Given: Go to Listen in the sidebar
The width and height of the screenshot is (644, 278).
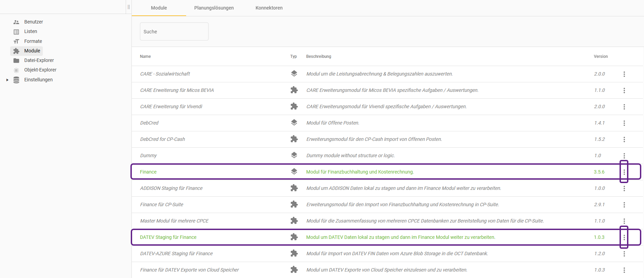Looking at the screenshot, I should pyautogui.click(x=31, y=31).
